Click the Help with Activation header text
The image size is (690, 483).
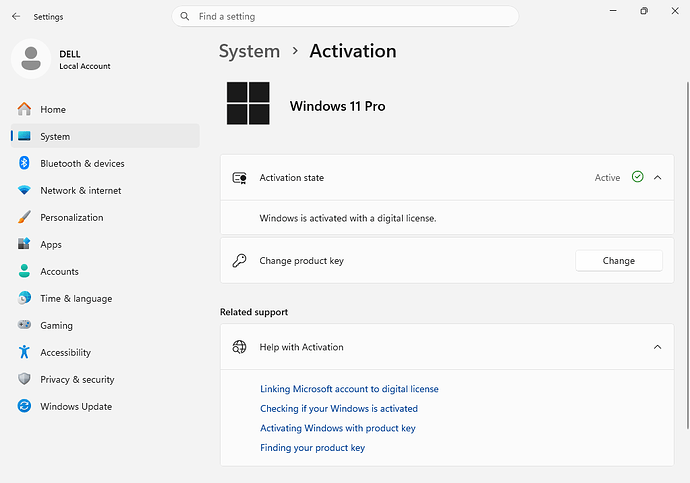point(301,347)
